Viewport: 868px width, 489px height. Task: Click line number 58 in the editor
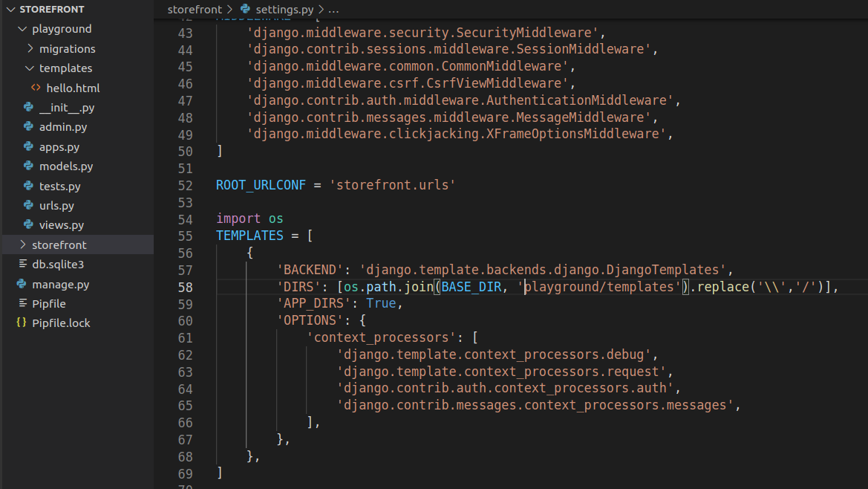coord(186,287)
